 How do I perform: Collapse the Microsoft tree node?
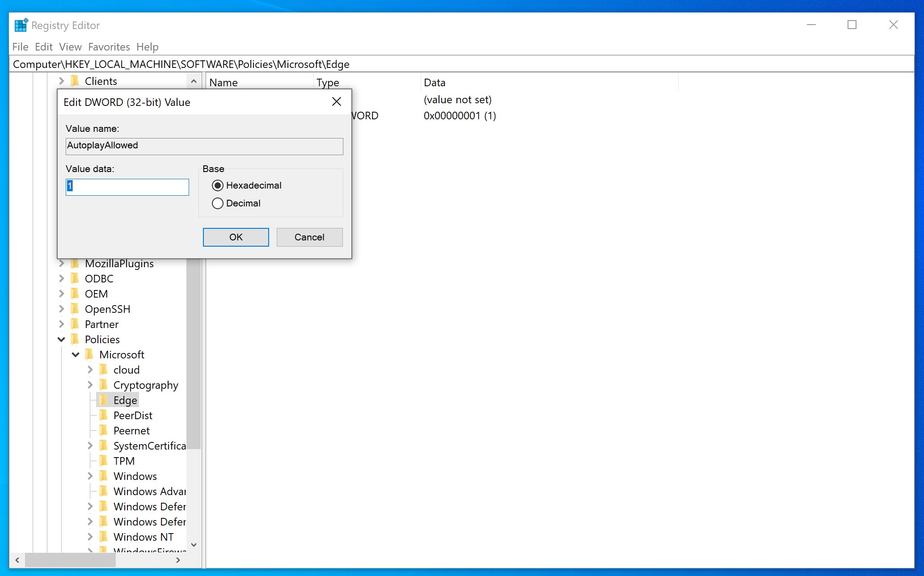[76, 355]
